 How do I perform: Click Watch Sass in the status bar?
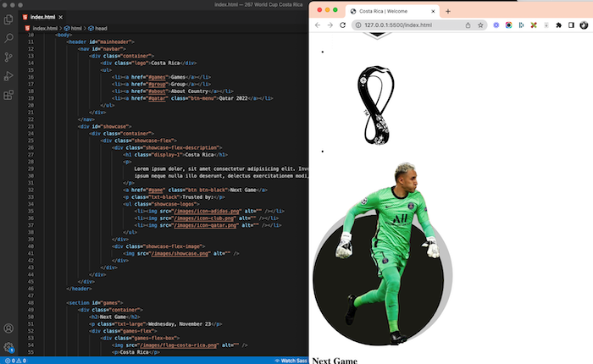coord(291,361)
